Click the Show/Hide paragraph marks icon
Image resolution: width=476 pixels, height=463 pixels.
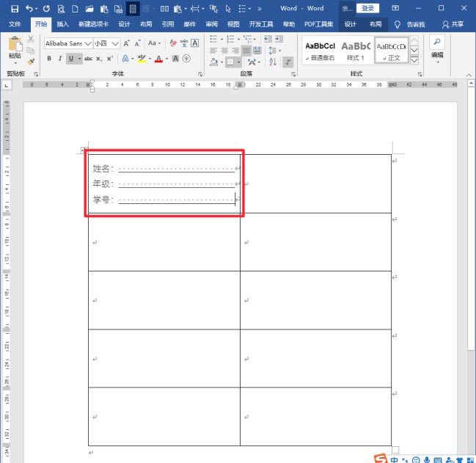coord(288,62)
